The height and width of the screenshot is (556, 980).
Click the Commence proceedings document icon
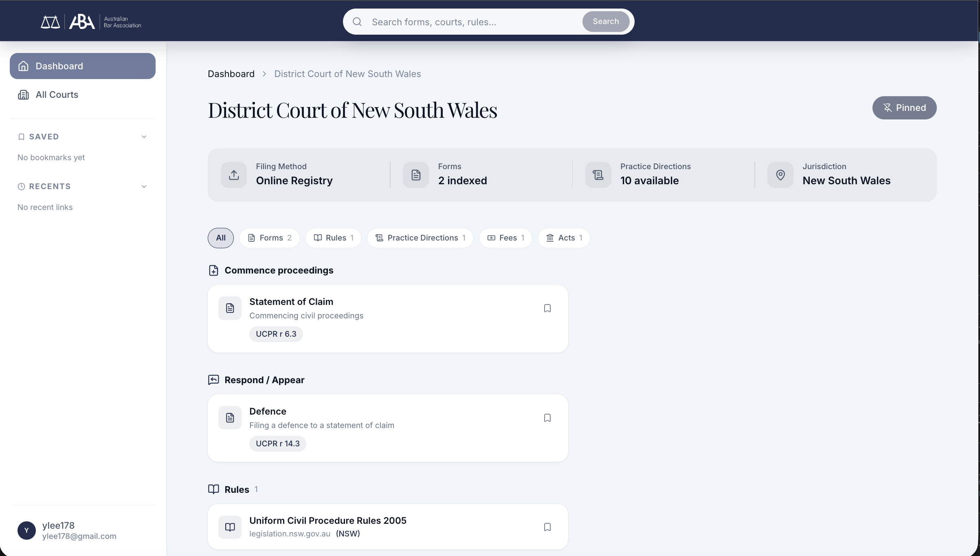(x=214, y=270)
